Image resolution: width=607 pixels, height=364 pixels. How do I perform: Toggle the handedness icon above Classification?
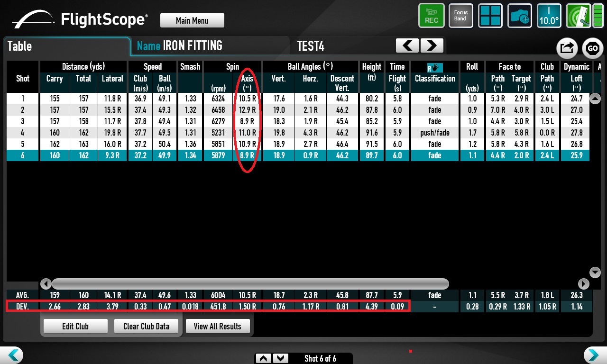(x=434, y=67)
